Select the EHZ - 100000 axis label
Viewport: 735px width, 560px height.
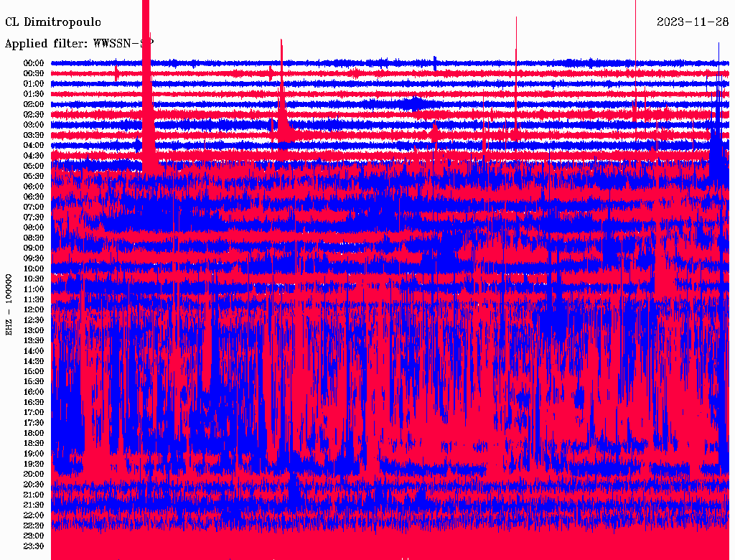click(9, 304)
